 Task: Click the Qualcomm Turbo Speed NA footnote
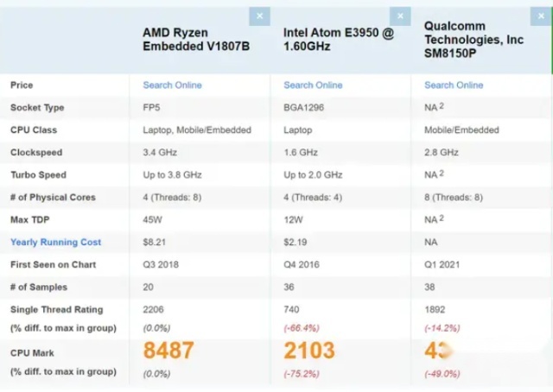[442, 173]
